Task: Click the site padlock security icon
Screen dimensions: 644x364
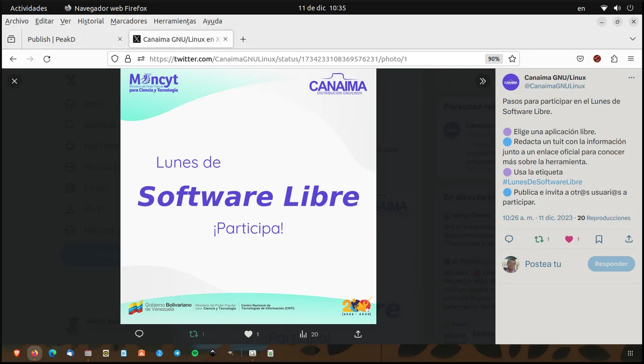Action: point(128,59)
